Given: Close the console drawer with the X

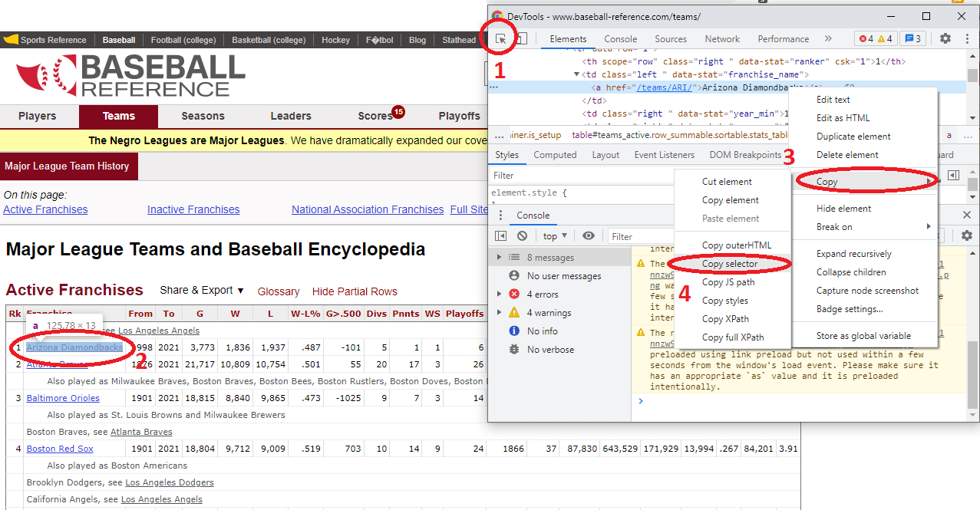Looking at the screenshot, I should click(x=967, y=216).
